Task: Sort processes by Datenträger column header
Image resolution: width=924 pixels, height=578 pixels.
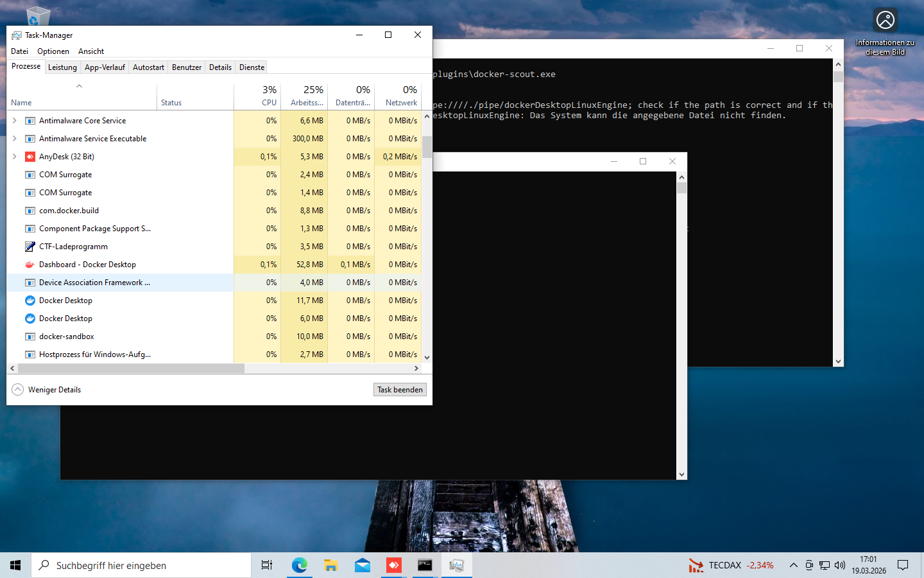Action: coord(351,96)
